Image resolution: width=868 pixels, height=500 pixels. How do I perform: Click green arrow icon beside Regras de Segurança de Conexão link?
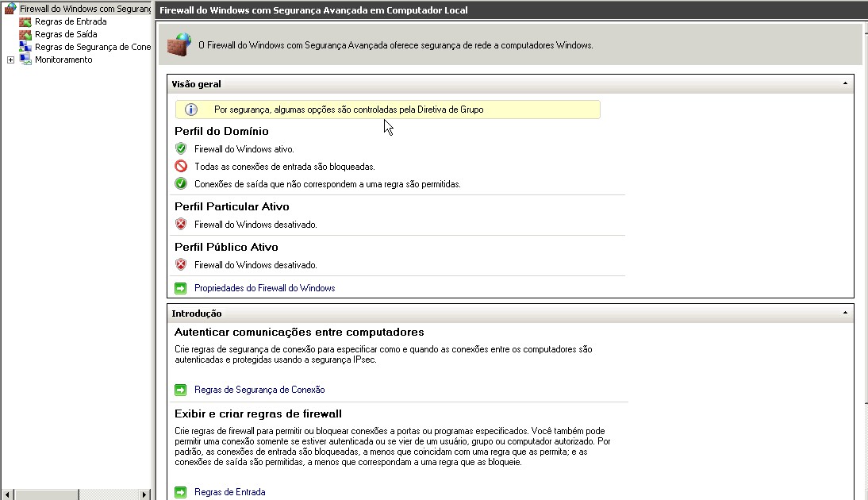[x=180, y=390]
